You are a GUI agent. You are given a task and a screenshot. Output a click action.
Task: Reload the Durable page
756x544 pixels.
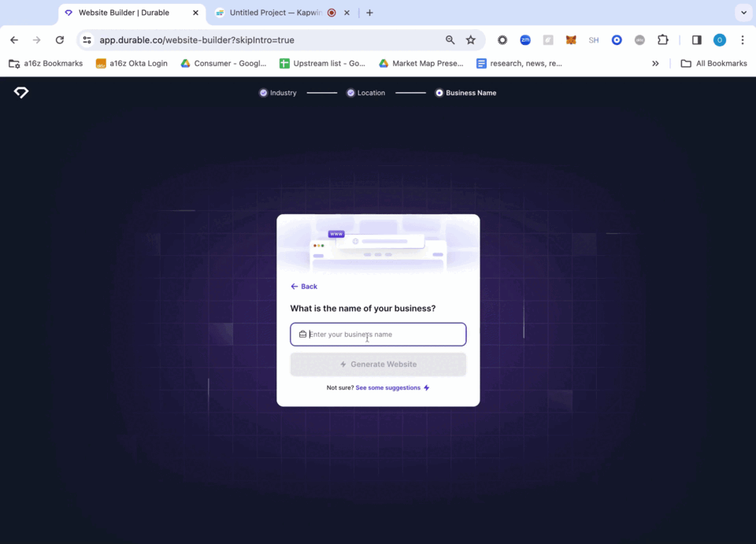pyautogui.click(x=60, y=39)
